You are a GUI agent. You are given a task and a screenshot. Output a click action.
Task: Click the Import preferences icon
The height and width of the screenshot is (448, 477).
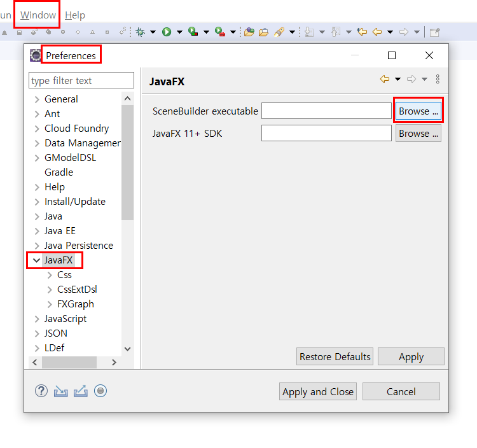tap(61, 391)
